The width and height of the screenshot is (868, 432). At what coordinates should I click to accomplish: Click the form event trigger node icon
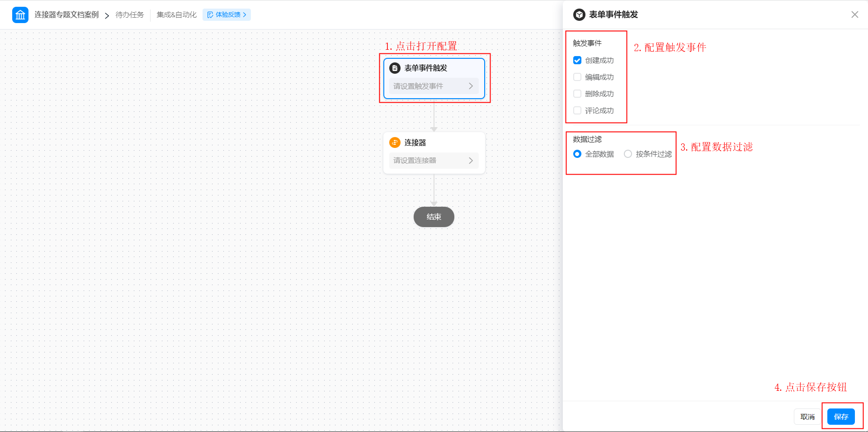tap(395, 68)
